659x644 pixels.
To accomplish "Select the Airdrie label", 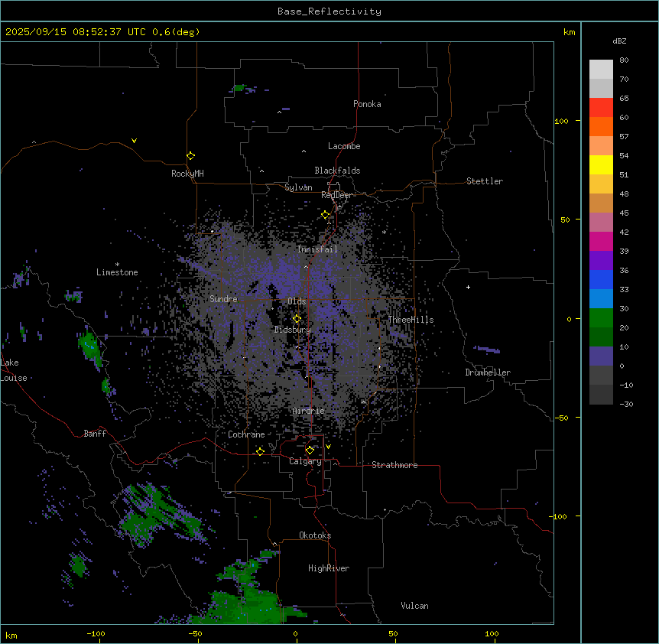I will [x=309, y=411].
